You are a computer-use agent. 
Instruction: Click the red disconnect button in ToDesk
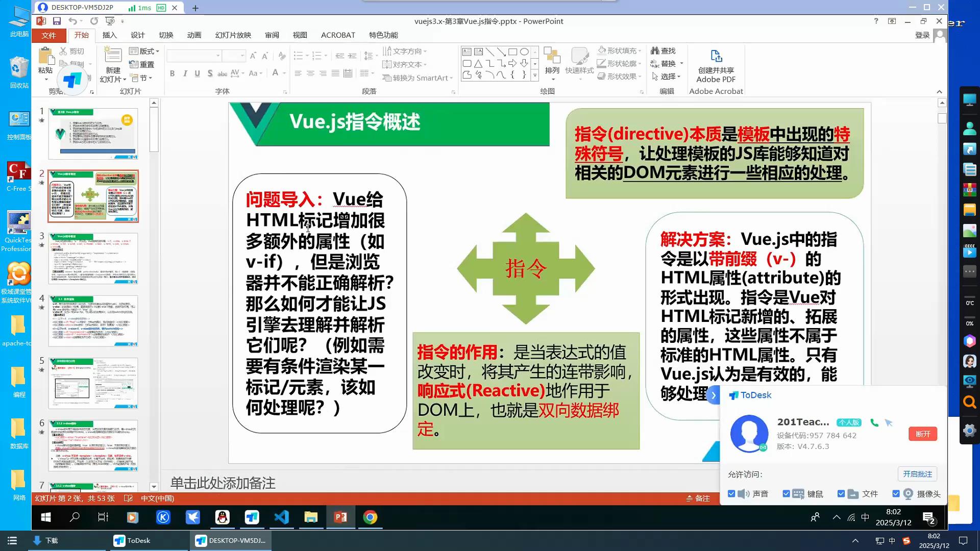tap(922, 434)
